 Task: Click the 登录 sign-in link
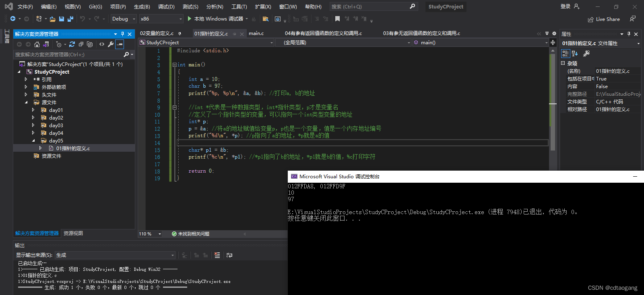click(566, 6)
